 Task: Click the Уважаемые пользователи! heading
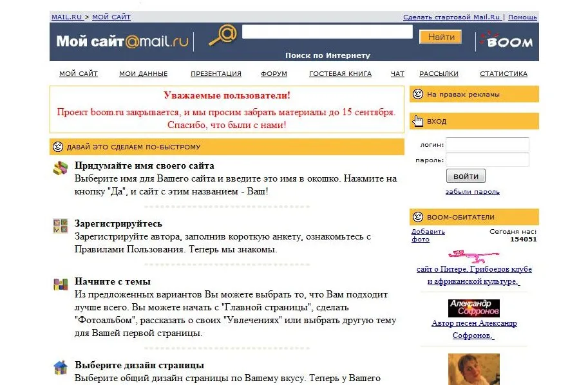[227, 95]
